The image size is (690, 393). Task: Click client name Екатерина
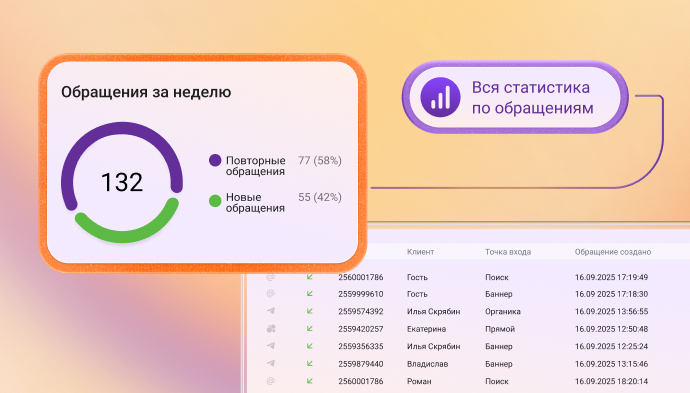tap(426, 329)
